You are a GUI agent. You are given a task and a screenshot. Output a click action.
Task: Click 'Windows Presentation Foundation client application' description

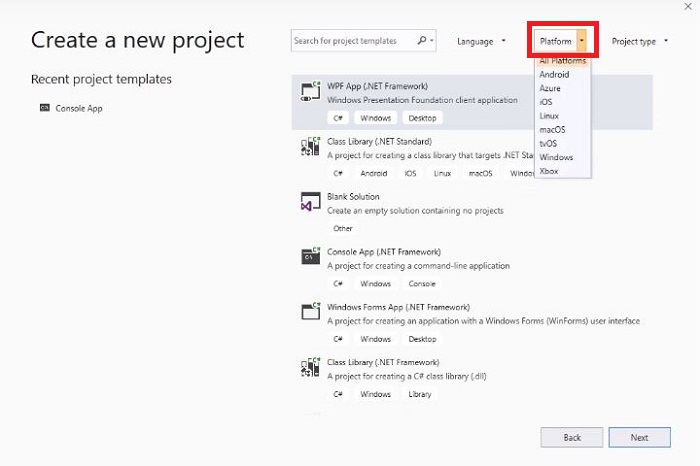pyautogui.click(x=422, y=100)
